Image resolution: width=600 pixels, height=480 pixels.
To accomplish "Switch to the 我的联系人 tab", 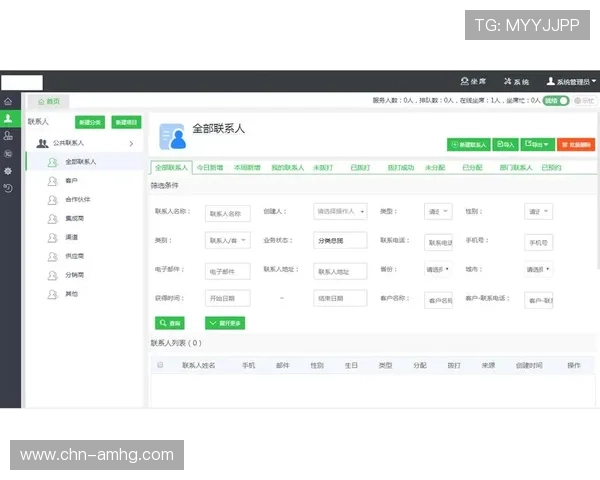I will coord(287,168).
